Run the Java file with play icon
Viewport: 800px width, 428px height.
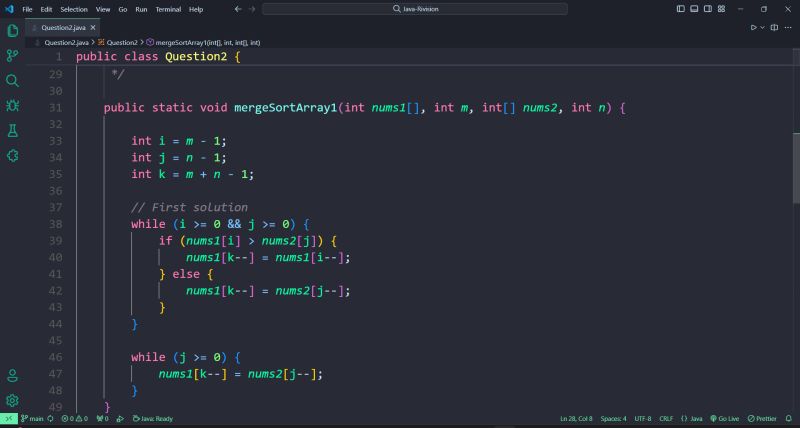753,28
